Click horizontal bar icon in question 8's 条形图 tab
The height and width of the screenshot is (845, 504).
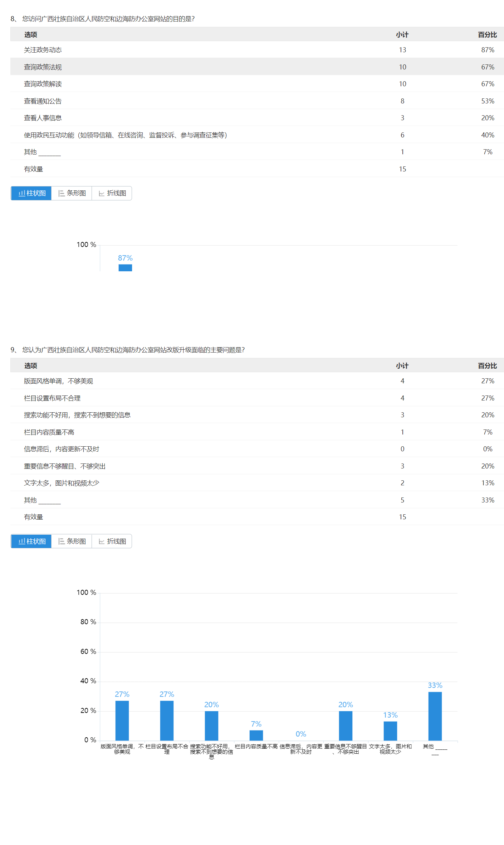(x=62, y=193)
